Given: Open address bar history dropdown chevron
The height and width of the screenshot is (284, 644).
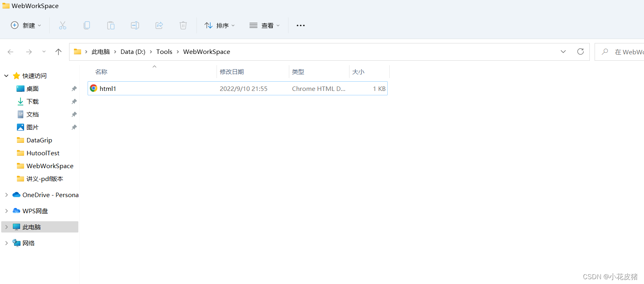Looking at the screenshot, I should [563, 51].
